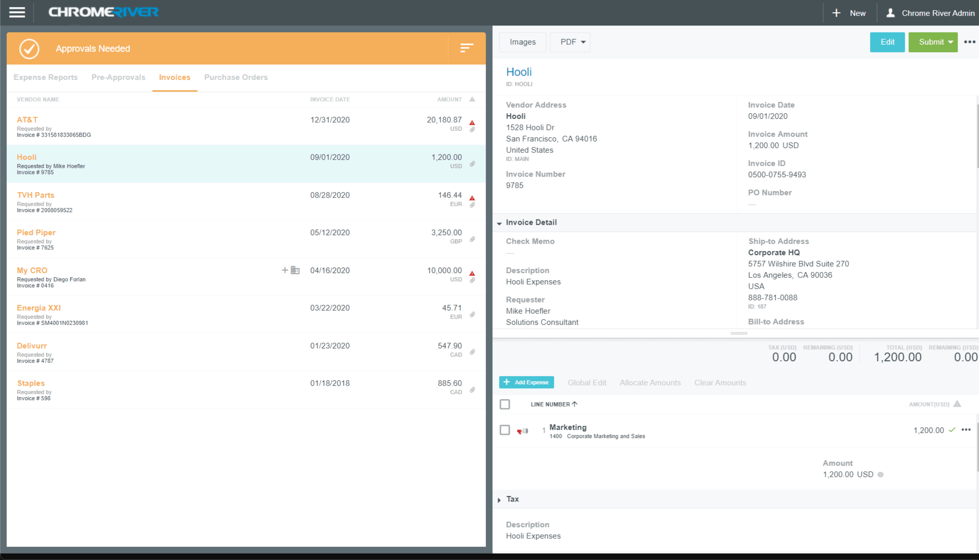Sort by LINE NUMBER column
This screenshot has width=979, height=560.
click(554, 404)
